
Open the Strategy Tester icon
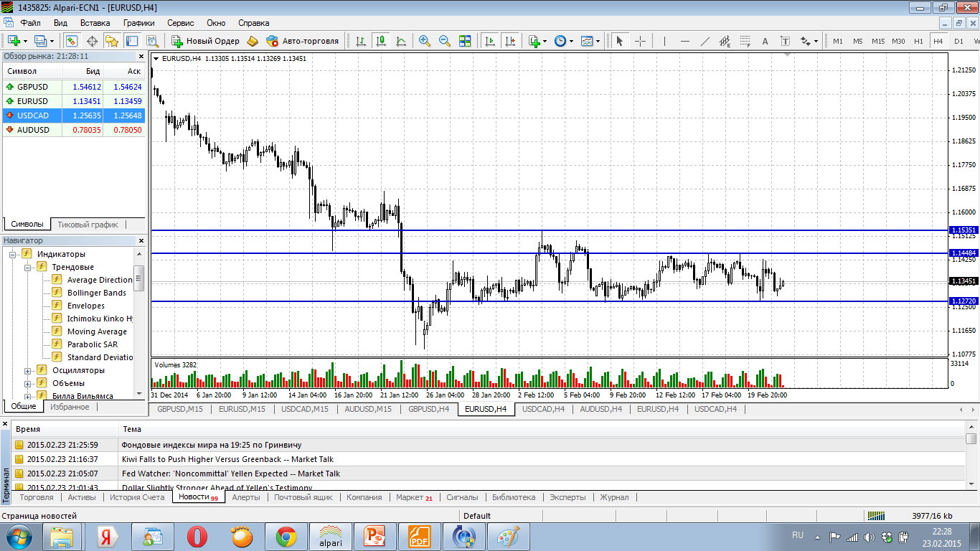152,41
